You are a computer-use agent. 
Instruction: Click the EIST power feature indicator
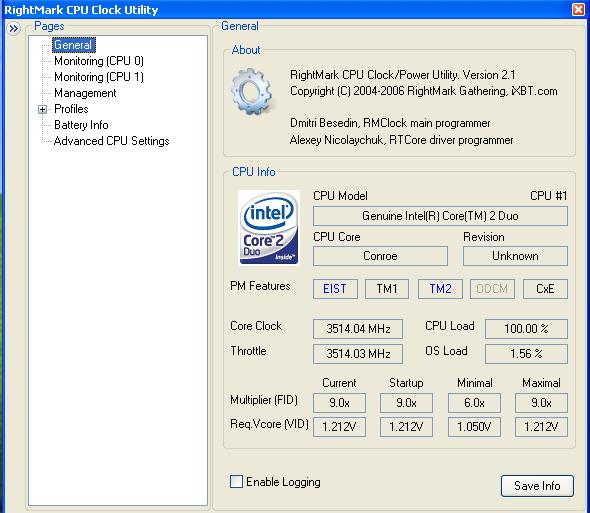(x=335, y=289)
